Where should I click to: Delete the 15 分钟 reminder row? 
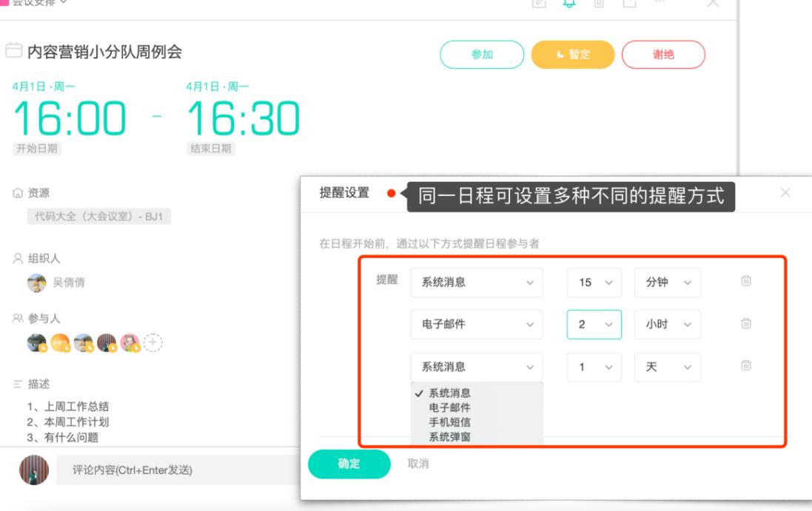click(745, 281)
